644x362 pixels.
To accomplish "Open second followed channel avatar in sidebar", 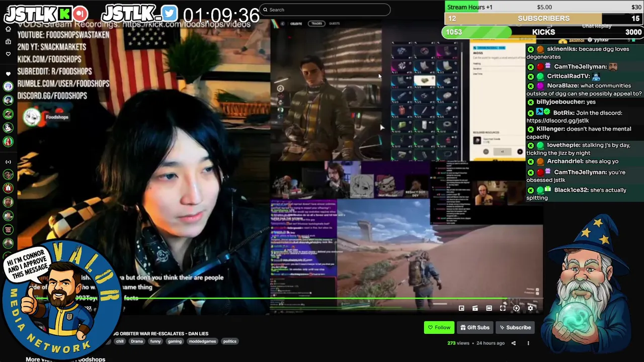I will tap(8, 100).
